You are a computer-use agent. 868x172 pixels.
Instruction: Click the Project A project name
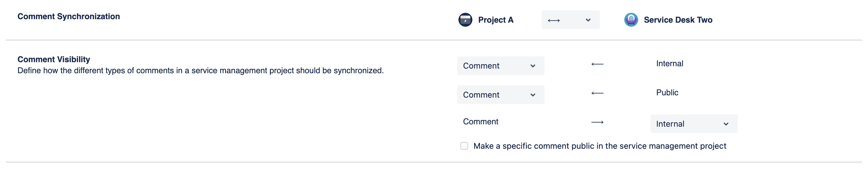[x=496, y=20]
